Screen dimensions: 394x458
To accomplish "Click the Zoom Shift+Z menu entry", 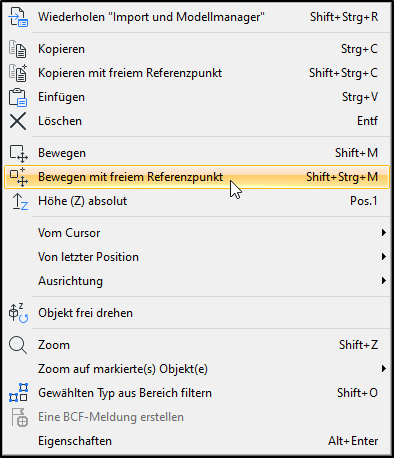I will [197, 345].
